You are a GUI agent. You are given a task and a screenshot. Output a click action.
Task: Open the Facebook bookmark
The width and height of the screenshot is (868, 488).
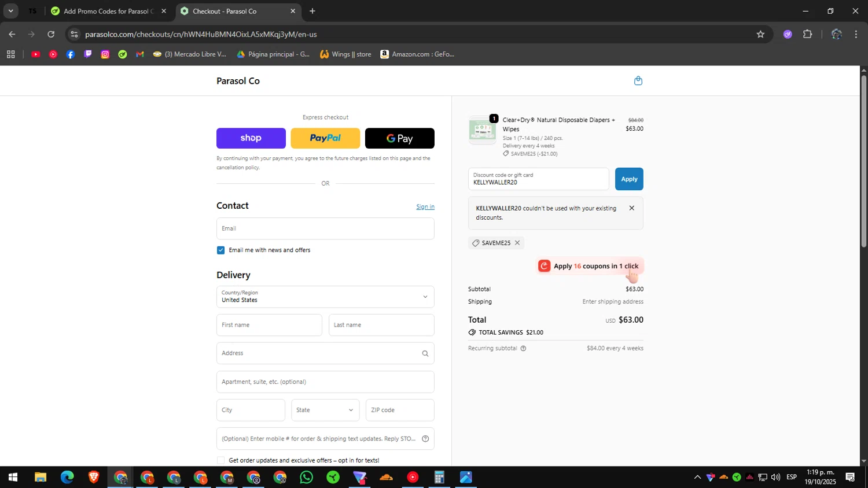pos(71,54)
